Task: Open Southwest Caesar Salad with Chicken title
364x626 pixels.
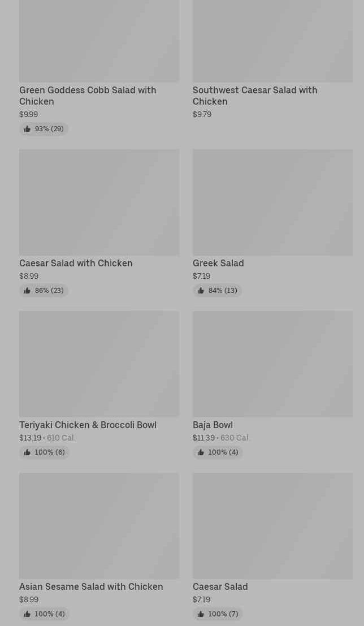Action: tap(255, 96)
